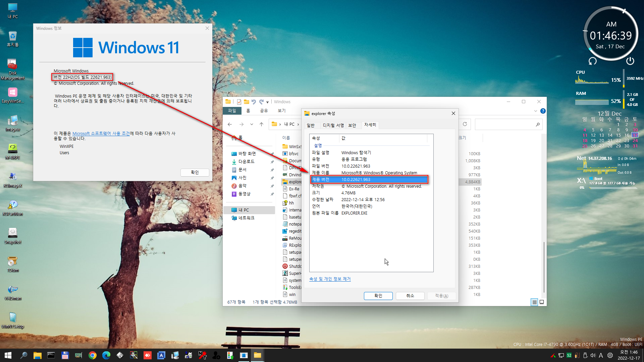Click the help question mark in Explorer window

pyautogui.click(x=543, y=111)
